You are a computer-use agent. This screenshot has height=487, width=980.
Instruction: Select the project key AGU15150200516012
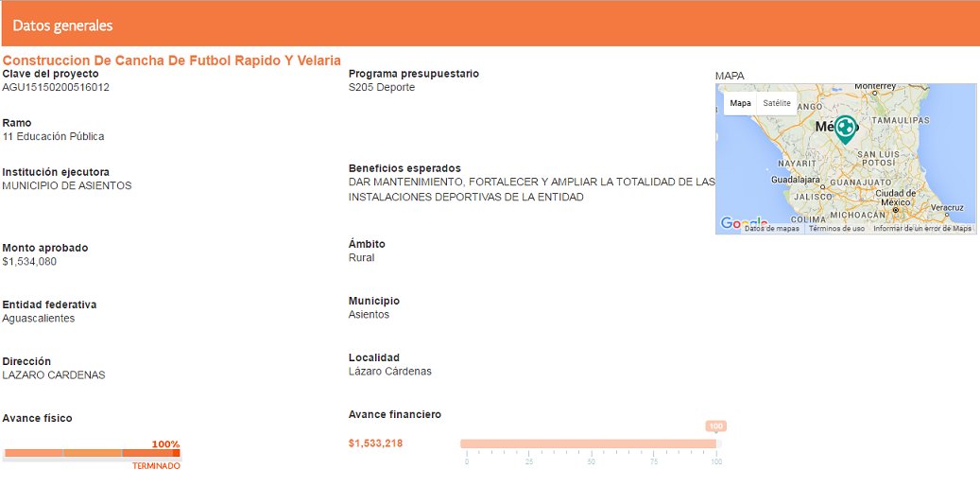click(56, 88)
